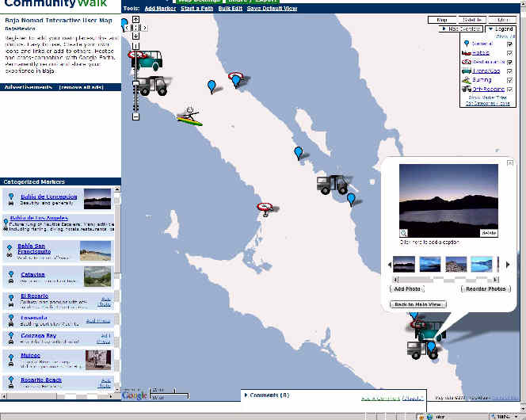The height and width of the screenshot is (420, 526).
Task: Open the Bahia San Francisquito link
Action: (34, 249)
